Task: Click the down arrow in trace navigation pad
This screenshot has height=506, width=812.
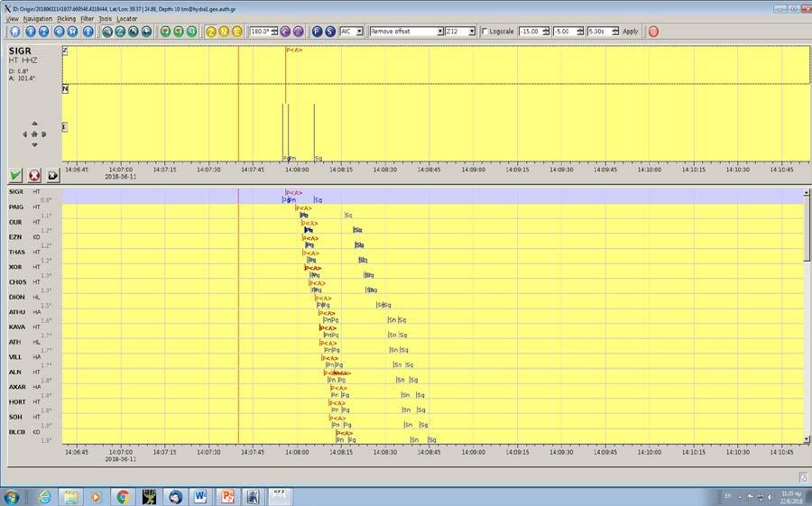Action: [x=34, y=145]
